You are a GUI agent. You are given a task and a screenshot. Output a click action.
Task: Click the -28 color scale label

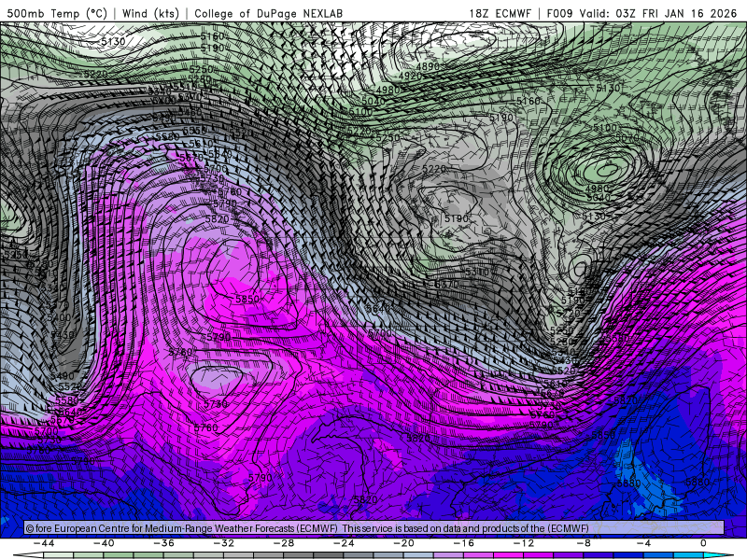click(x=284, y=543)
